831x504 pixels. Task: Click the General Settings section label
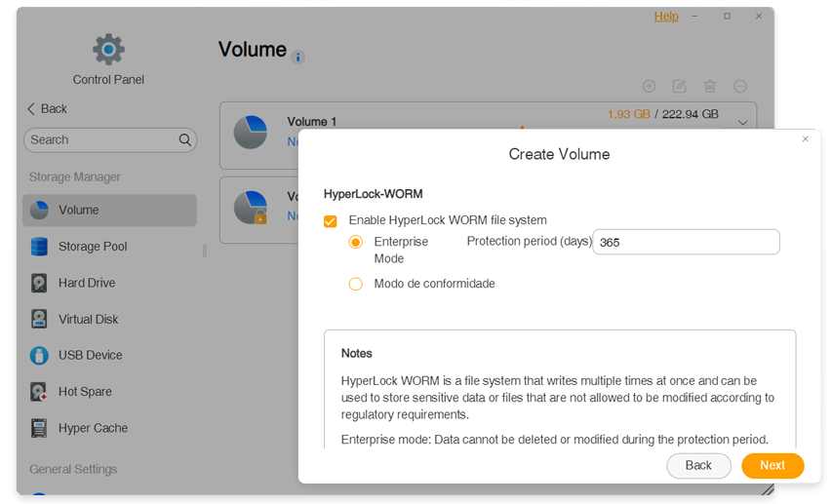73,470
